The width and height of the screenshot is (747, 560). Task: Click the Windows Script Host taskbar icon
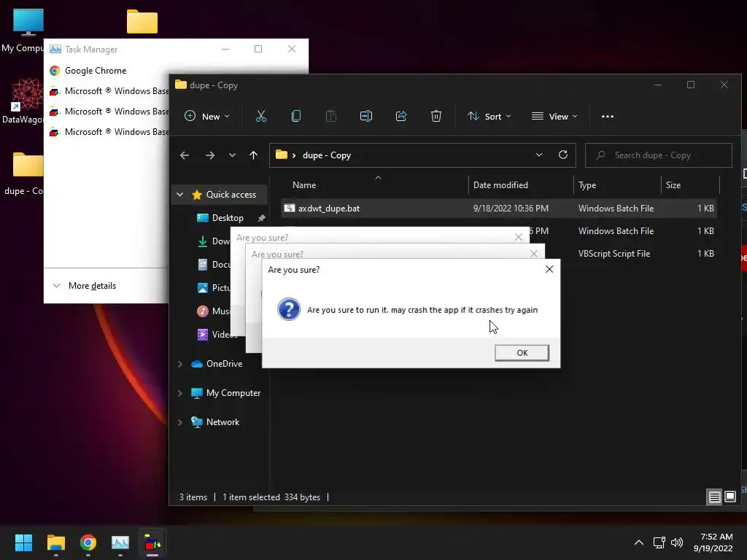(152, 542)
